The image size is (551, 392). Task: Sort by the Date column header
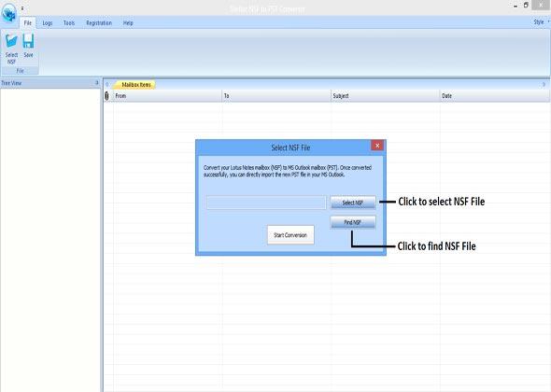[x=494, y=95]
